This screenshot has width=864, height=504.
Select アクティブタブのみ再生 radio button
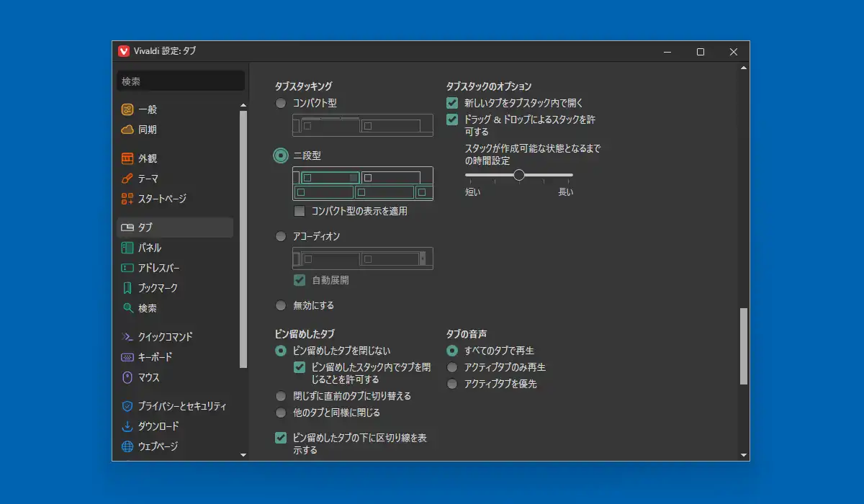tap(452, 367)
